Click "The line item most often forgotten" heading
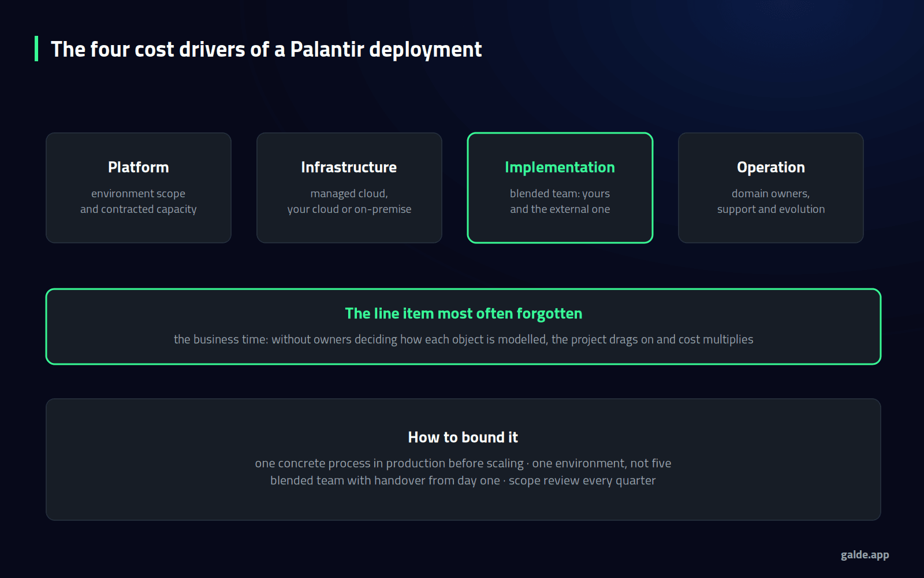 (x=464, y=313)
